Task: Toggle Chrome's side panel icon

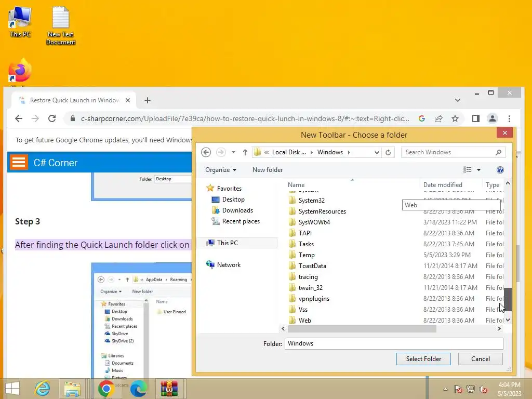Action: (x=476, y=118)
